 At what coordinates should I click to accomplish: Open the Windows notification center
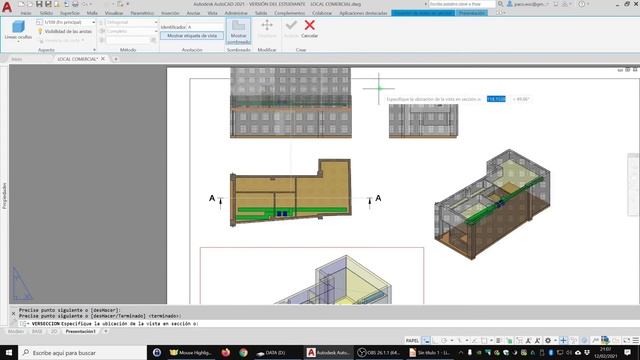627,352
